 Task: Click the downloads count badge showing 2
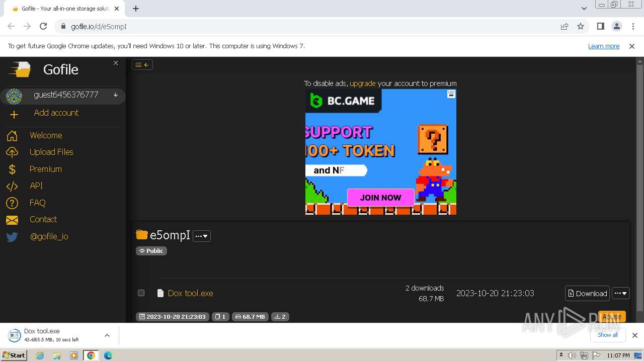280,317
